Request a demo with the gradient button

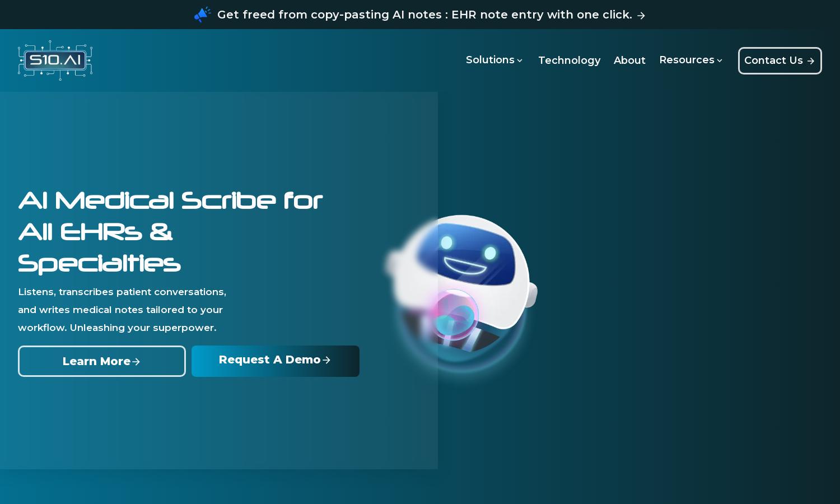[x=276, y=361]
